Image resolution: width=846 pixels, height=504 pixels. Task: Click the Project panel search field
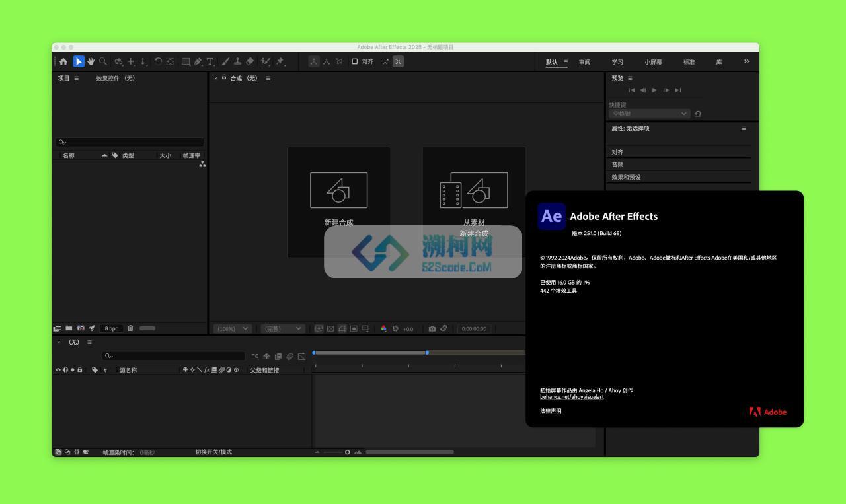(x=130, y=142)
